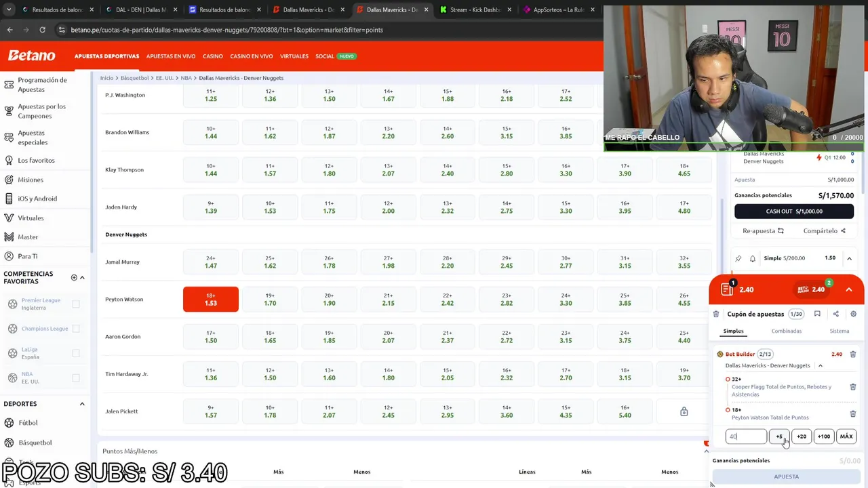The image size is (868, 488).
Task: Add favorite competition plus icon
Action: 74,277
